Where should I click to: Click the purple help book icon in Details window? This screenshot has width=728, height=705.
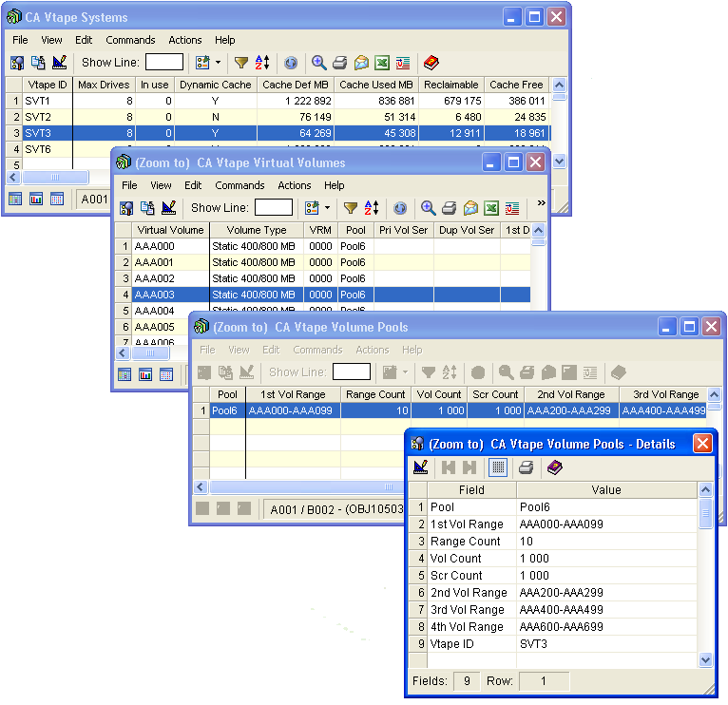(554, 467)
